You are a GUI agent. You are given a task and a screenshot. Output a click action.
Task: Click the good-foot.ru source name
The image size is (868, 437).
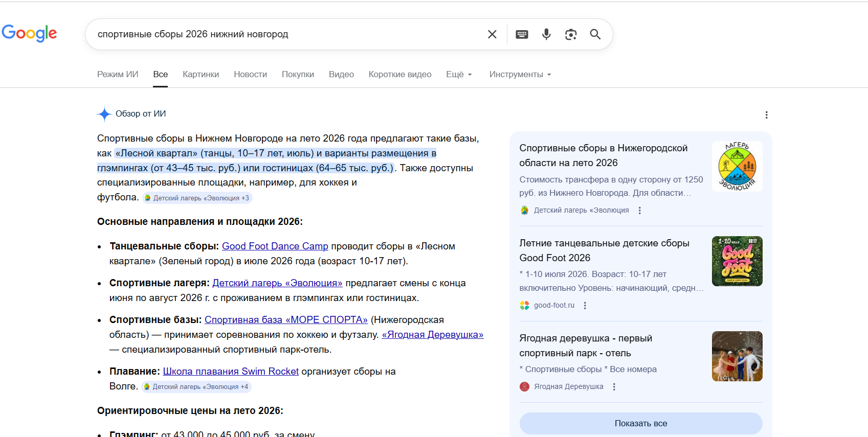coord(554,305)
